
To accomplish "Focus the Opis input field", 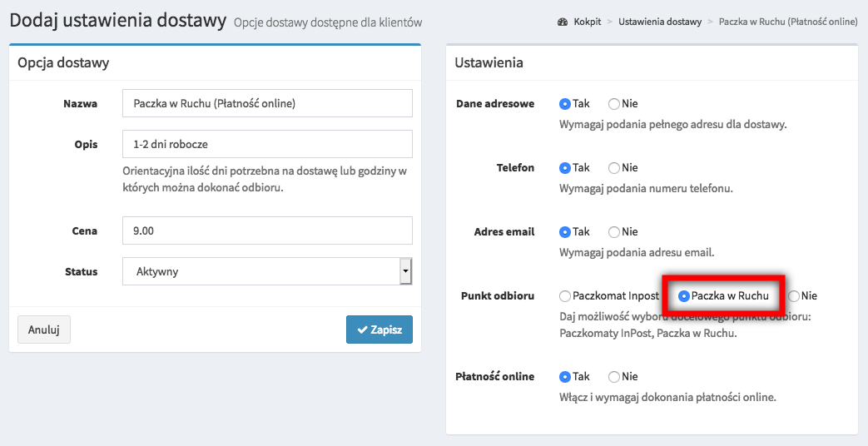I will pos(267,145).
